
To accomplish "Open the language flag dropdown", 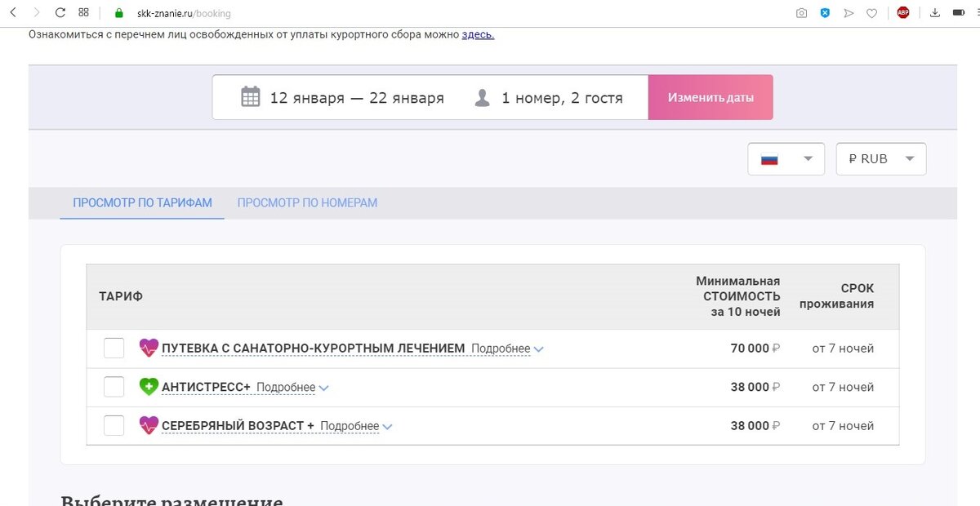I will coord(786,158).
